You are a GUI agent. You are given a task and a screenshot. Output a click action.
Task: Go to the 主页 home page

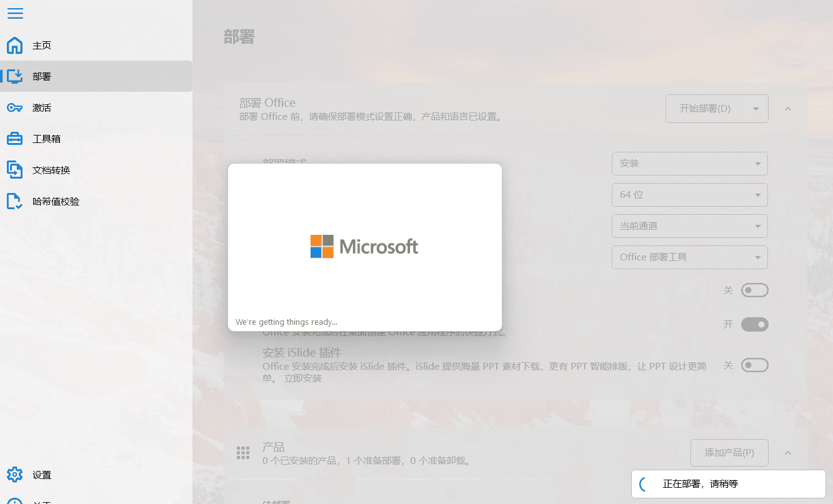point(42,45)
